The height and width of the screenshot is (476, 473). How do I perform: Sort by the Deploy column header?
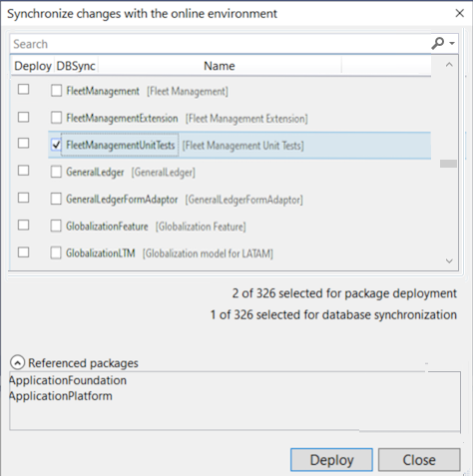[x=33, y=66]
